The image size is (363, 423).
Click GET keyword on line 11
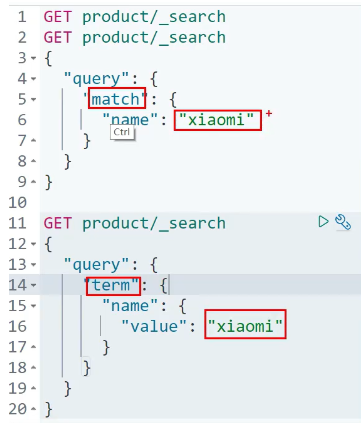[58, 223]
